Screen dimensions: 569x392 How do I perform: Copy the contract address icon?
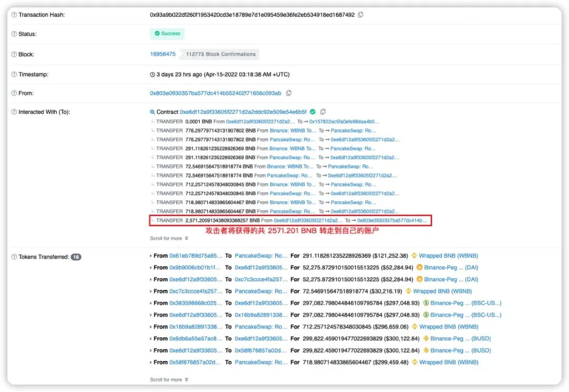point(322,112)
